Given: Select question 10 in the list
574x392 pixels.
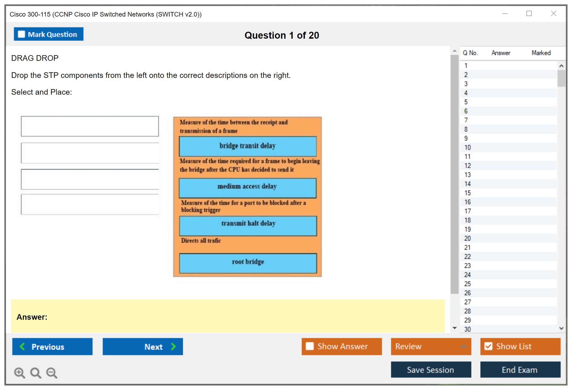Looking at the screenshot, I should (x=467, y=147).
